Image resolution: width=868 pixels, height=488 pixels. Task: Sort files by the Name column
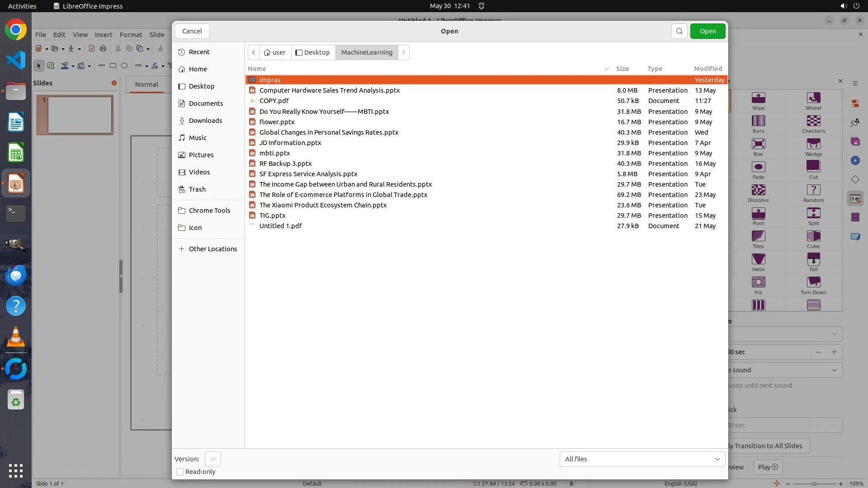tap(257, 69)
